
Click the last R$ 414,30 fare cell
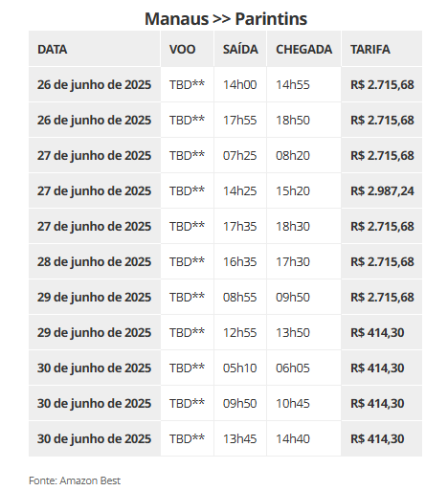click(382, 438)
